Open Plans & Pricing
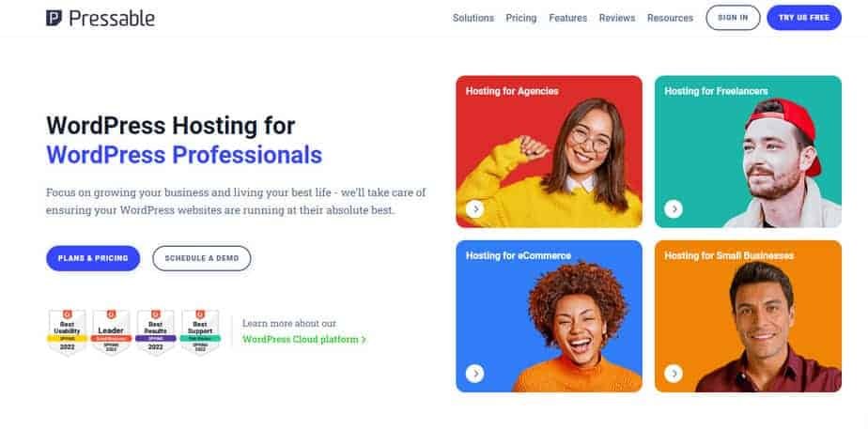This screenshot has height=429, width=868. (93, 258)
